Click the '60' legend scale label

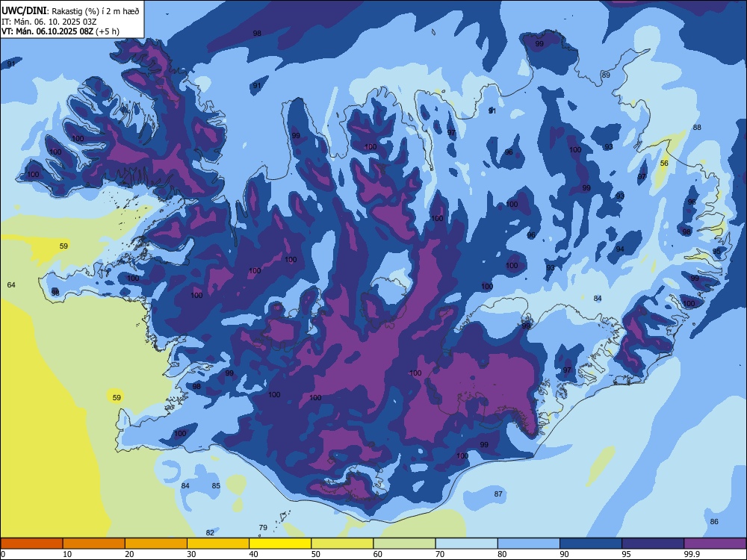(378, 554)
